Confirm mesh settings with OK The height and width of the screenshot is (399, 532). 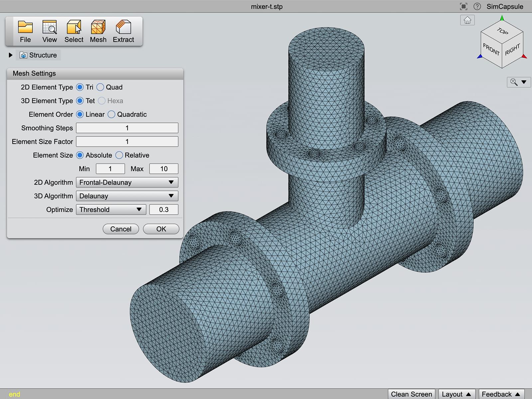[x=161, y=229]
